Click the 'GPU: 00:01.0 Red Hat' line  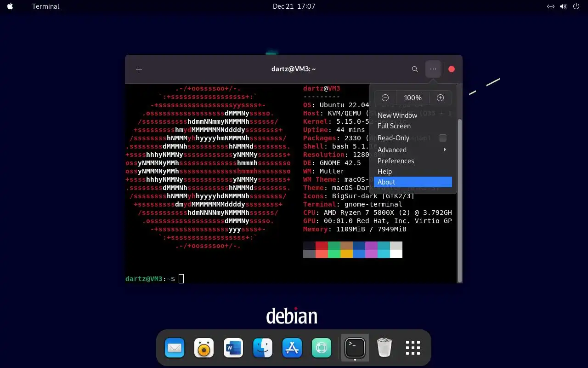point(378,221)
